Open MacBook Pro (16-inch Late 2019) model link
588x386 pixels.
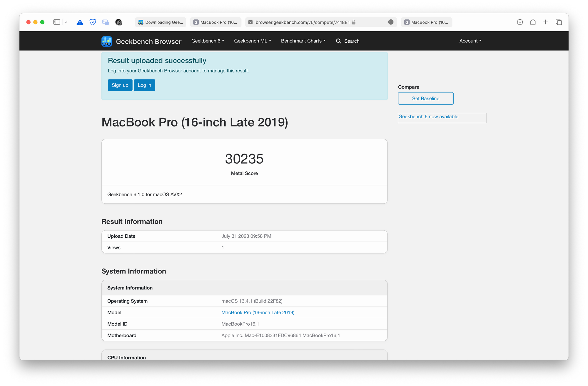click(258, 312)
